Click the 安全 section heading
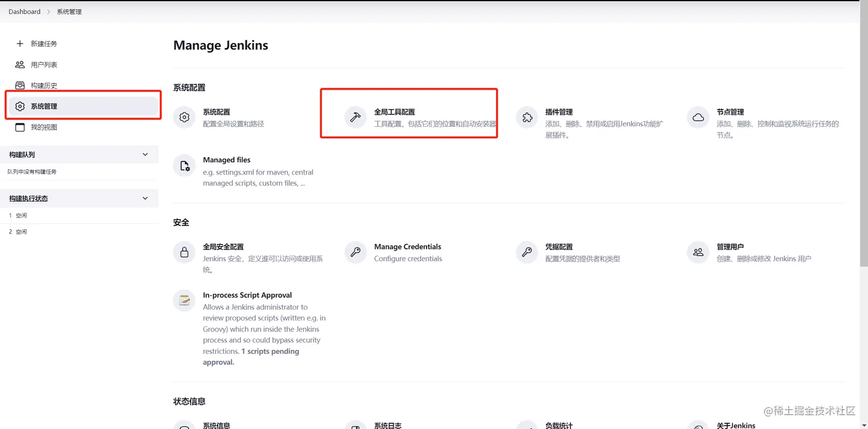868x429 pixels. [181, 223]
